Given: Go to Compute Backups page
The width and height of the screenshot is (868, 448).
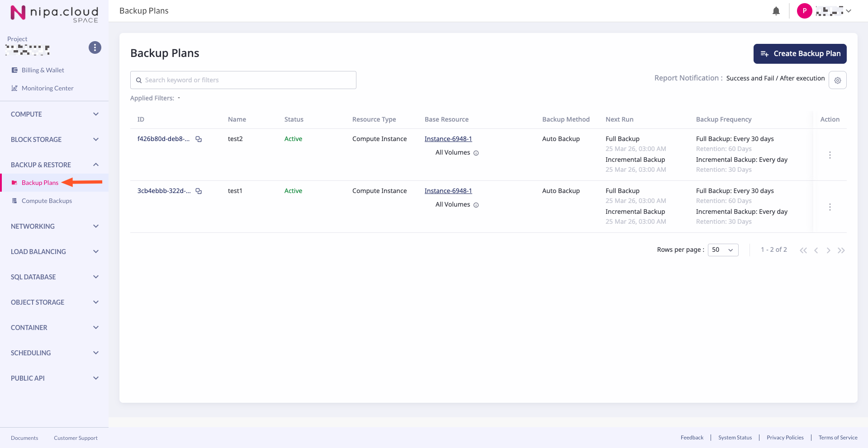Looking at the screenshot, I should [x=47, y=201].
